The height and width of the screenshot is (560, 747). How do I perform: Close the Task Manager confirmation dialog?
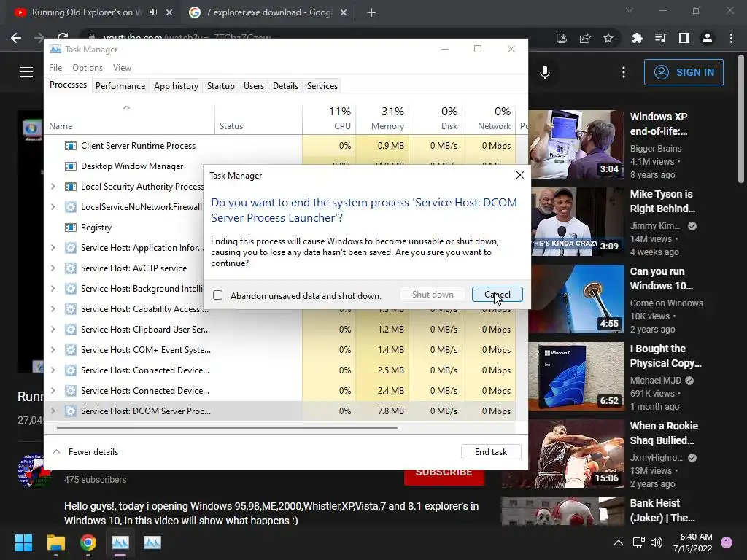tap(519, 175)
